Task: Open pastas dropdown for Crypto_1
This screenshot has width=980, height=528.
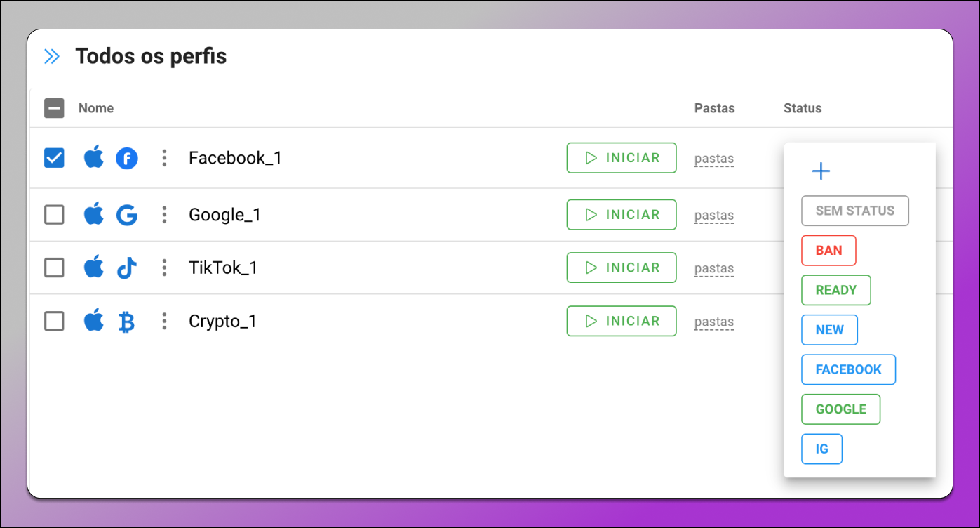Action: coord(714,322)
